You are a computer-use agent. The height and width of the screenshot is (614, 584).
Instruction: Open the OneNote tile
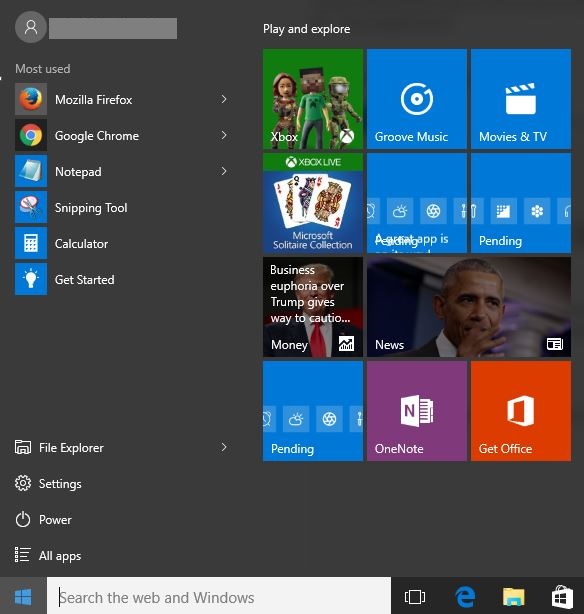[417, 411]
